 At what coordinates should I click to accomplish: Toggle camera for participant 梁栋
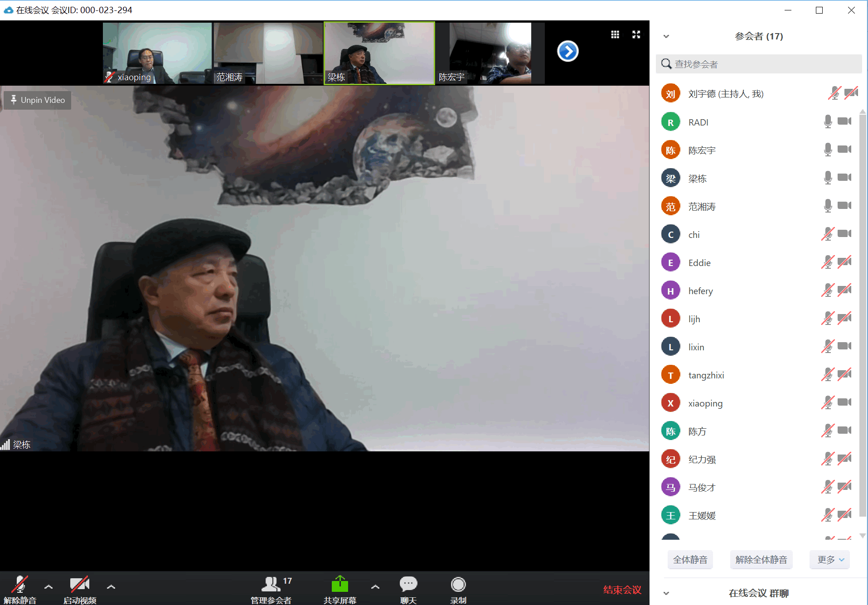pos(844,178)
